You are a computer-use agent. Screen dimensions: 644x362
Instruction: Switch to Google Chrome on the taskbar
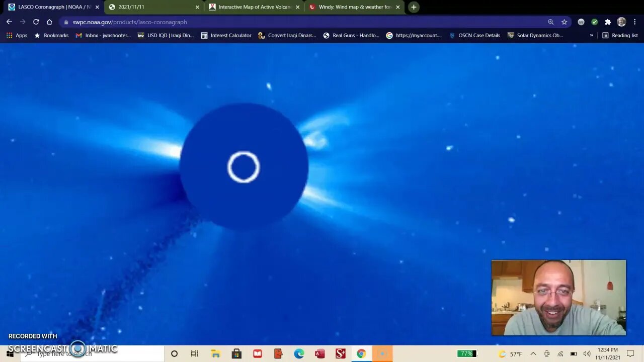361,354
